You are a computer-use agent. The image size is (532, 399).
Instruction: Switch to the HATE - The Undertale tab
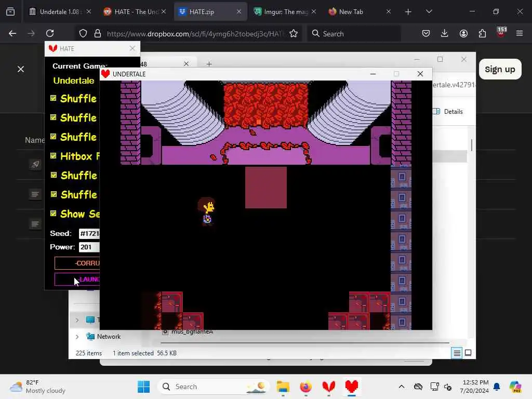(134, 11)
